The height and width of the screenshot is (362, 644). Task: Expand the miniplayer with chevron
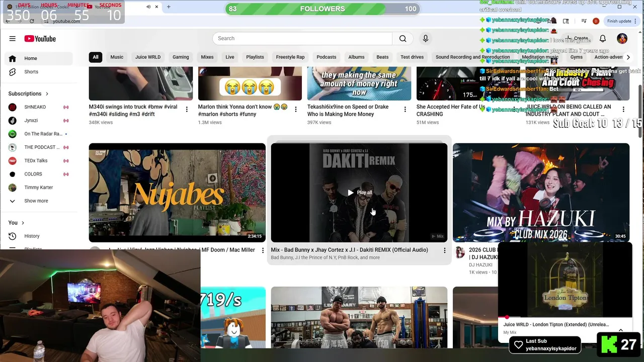(x=621, y=330)
